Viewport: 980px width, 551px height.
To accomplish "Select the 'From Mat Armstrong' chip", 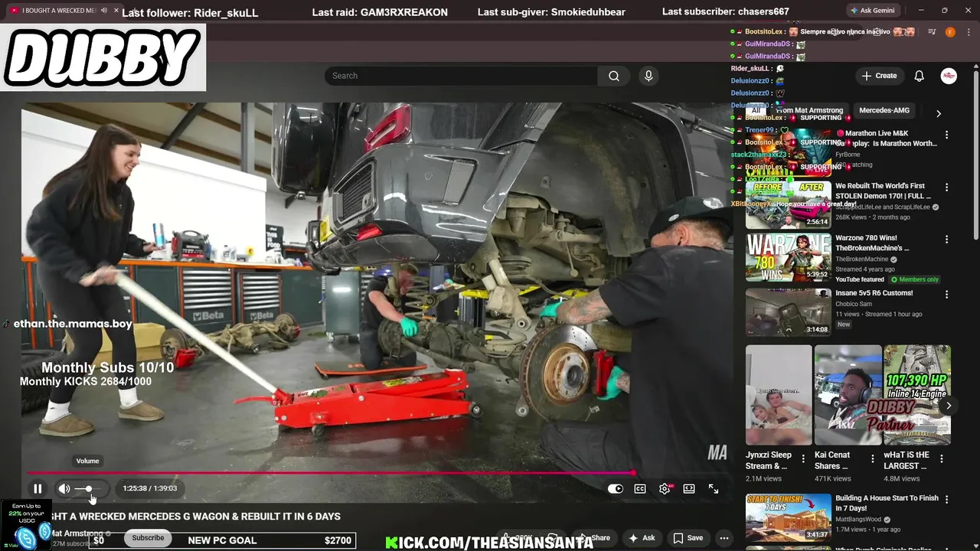I will tap(809, 110).
